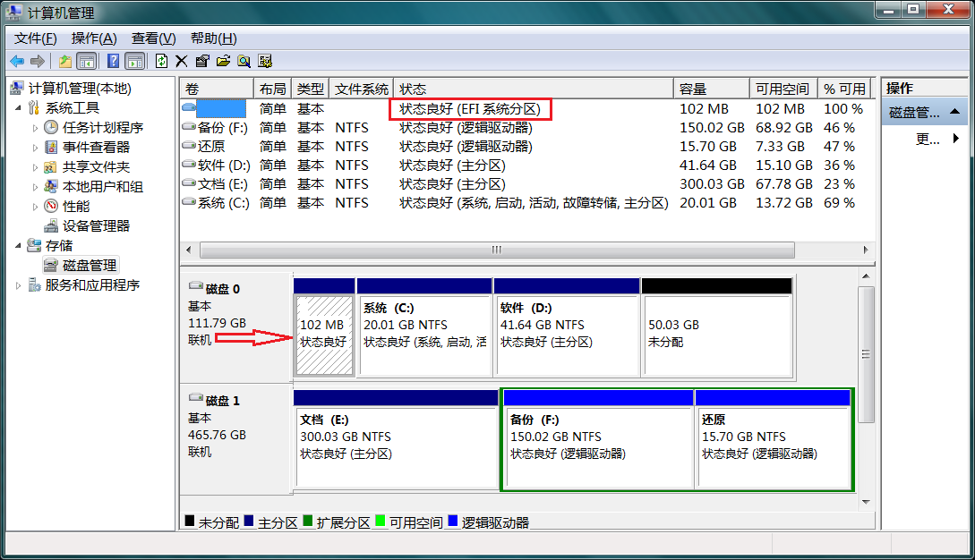Click the Refresh icon in toolbar
Screen dimensions: 975x560
pos(161,61)
